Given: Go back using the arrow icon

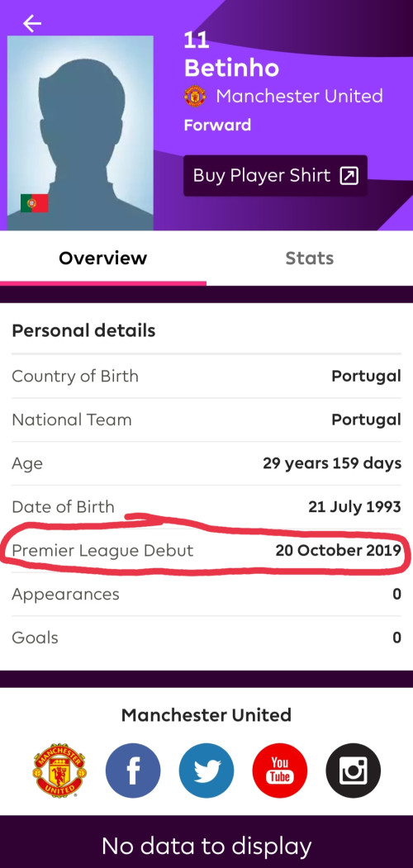Looking at the screenshot, I should 32,23.
